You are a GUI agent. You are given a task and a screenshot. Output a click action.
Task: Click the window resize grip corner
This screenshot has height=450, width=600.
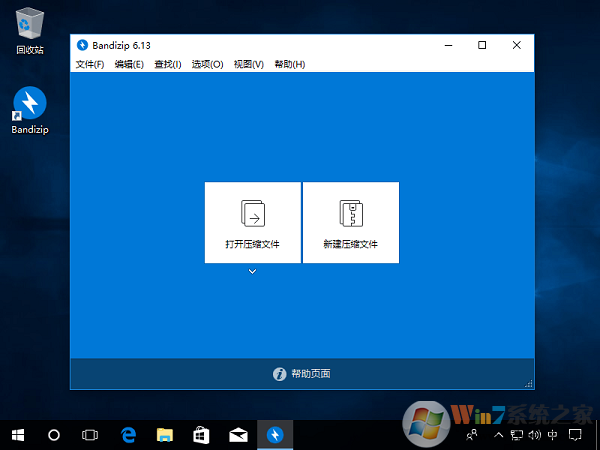(x=526, y=383)
